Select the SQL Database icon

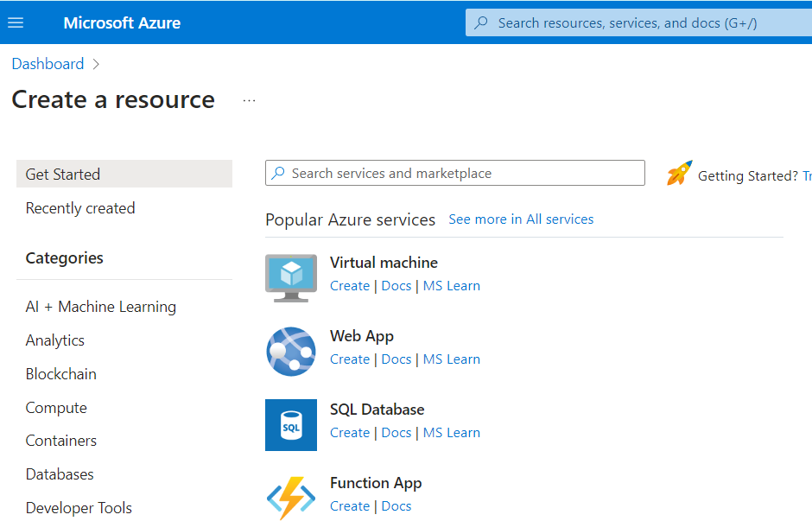tap(291, 424)
